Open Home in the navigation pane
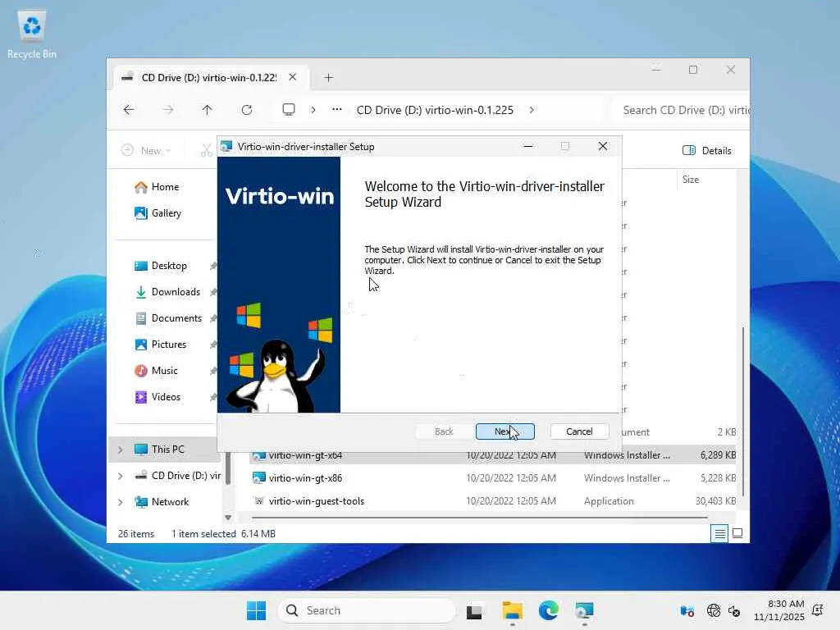Image resolution: width=840 pixels, height=630 pixels. coord(165,187)
